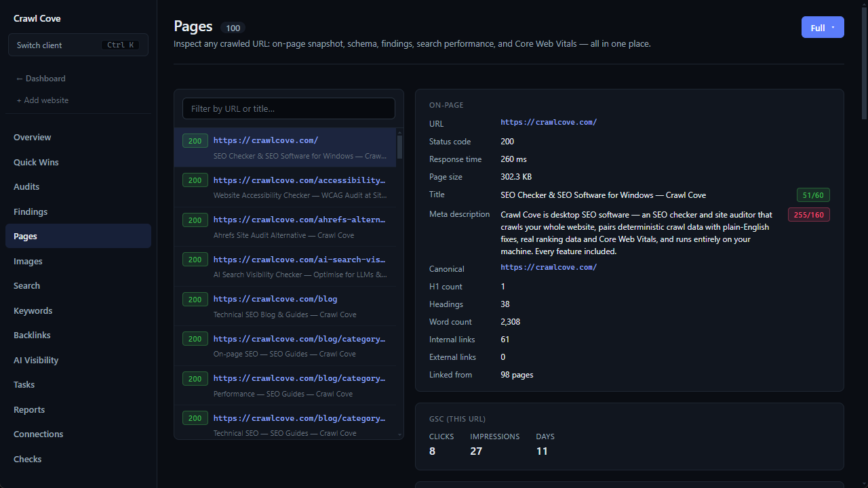Select the https://crawlcove.com/ row in the page list
This screenshot has width=868, height=488.
[x=285, y=147]
